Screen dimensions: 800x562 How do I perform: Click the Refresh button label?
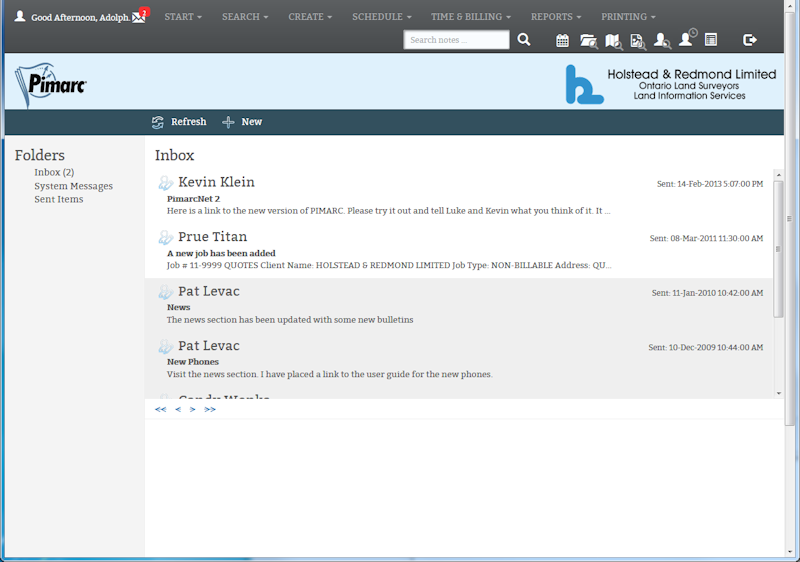pyautogui.click(x=188, y=122)
